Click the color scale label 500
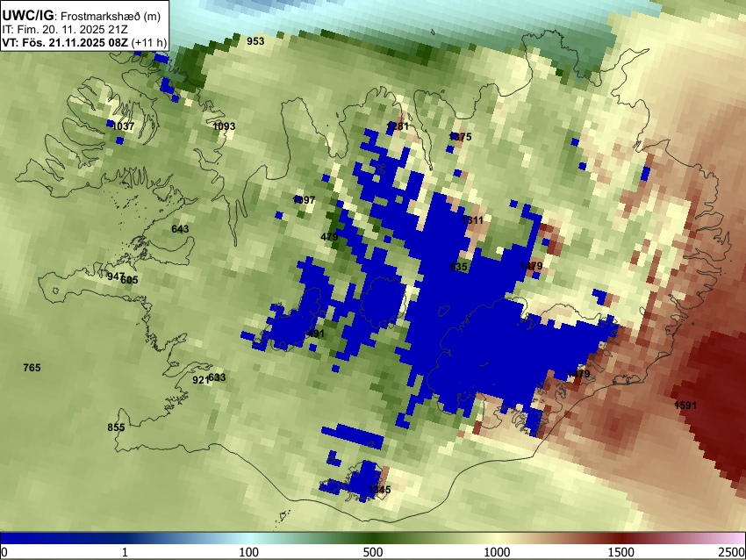Image resolution: width=746 pixels, height=560 pixels. point(372,552)
